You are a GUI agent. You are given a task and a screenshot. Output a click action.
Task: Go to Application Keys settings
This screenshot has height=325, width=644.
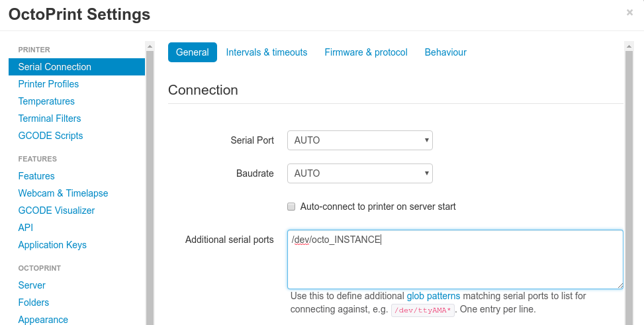pyautogui.click(x=52, y=245)
